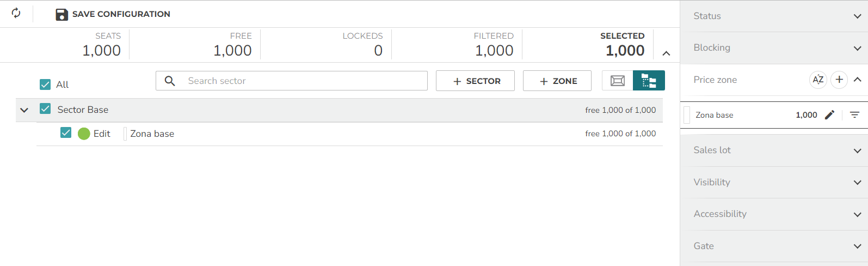
Task: Edit Zona base with the pencil icon
Action: pyautogui.click(x=829, y=114)
